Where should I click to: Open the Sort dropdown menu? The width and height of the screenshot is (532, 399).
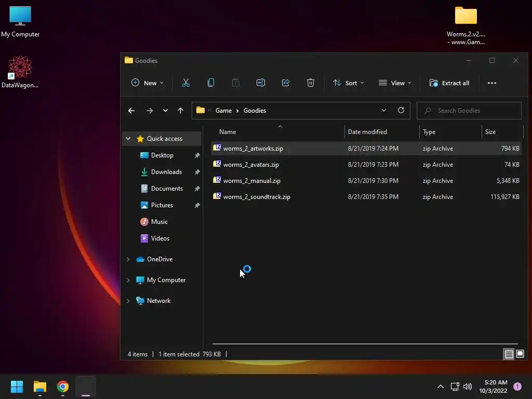349,83
